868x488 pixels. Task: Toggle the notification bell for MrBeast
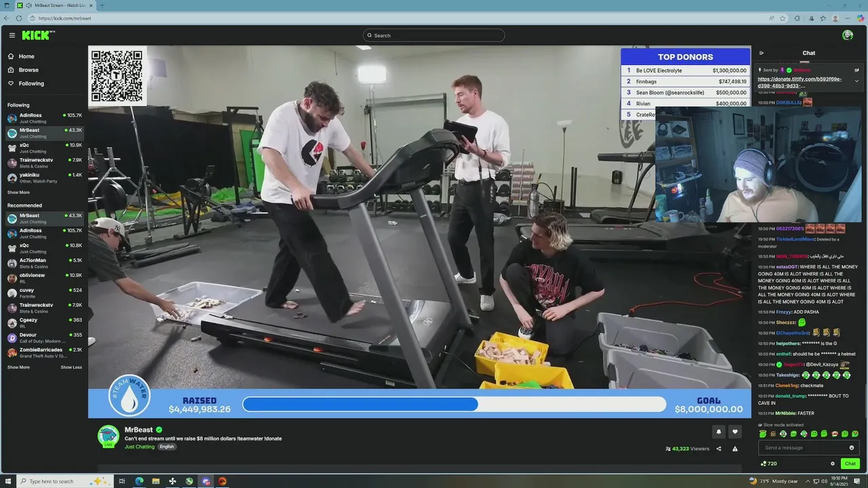(719, 432)
